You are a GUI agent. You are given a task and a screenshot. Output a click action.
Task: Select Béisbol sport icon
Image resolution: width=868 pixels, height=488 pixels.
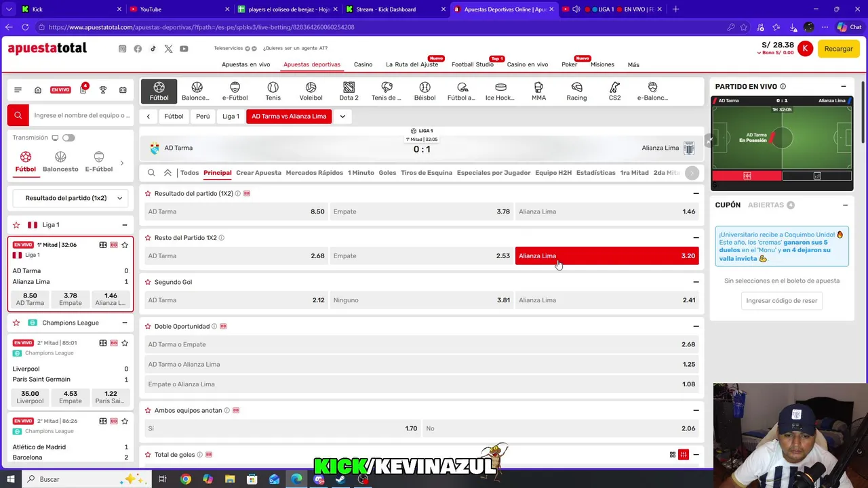pos(425,91)
